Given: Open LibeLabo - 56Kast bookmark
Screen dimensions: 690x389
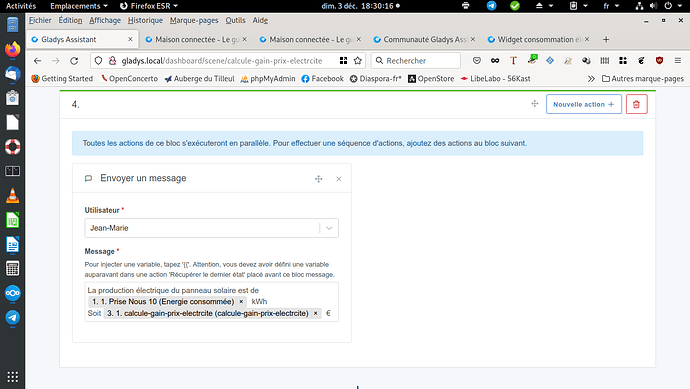Looking at the screenshot, I should (495, 79).
